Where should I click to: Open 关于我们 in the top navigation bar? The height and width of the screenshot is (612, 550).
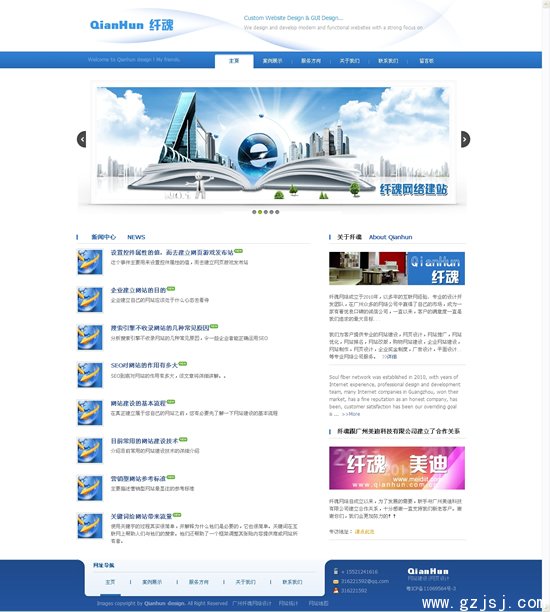click(x=350, y=61)
